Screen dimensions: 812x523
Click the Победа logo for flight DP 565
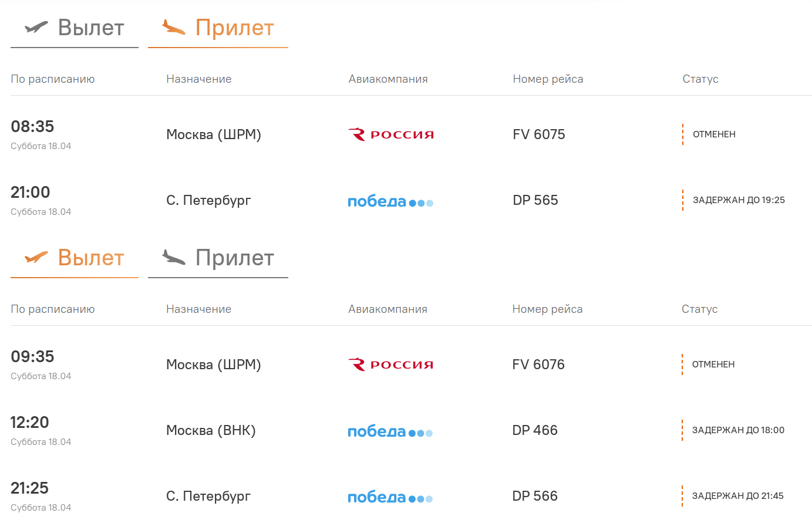pos(390,201)
